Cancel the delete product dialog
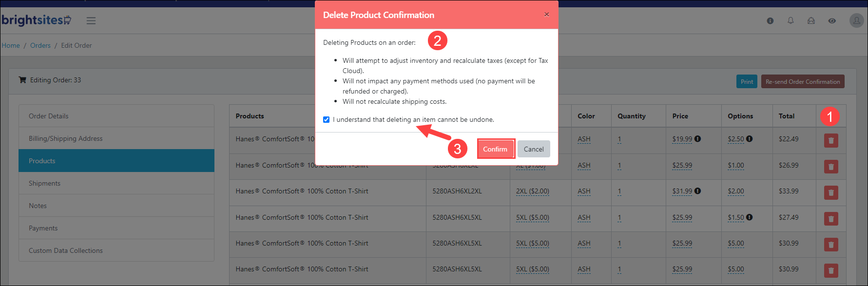868x286 pixels. pos(534,149)
